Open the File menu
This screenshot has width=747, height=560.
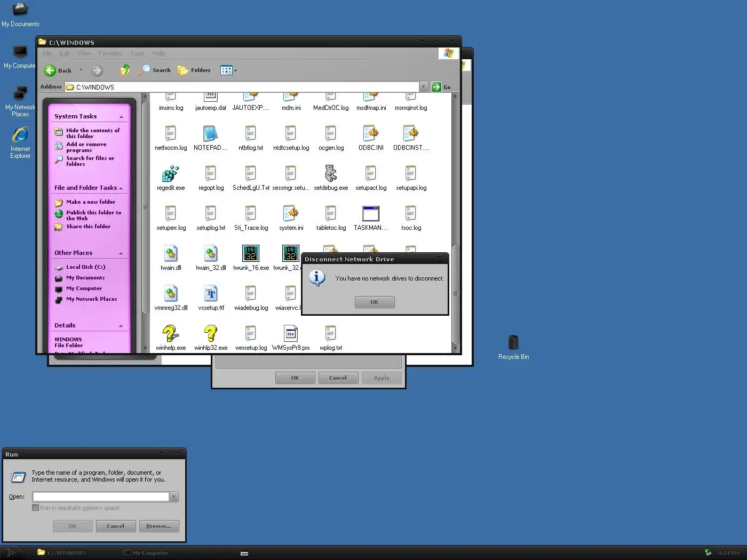click(47, 53)
